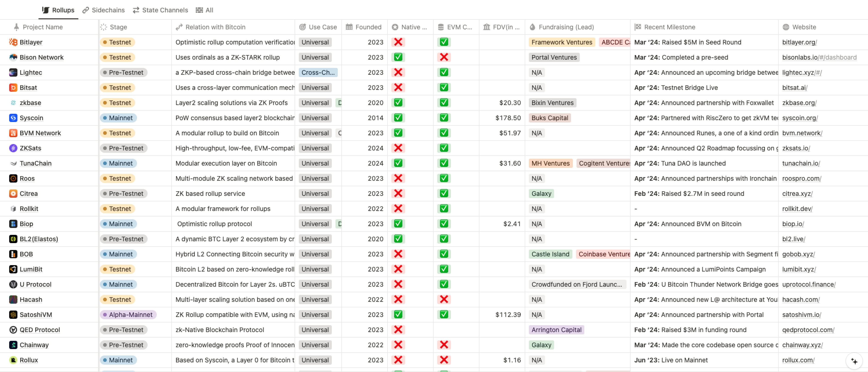Click the Bison Network logo icon

coord(13,57)
